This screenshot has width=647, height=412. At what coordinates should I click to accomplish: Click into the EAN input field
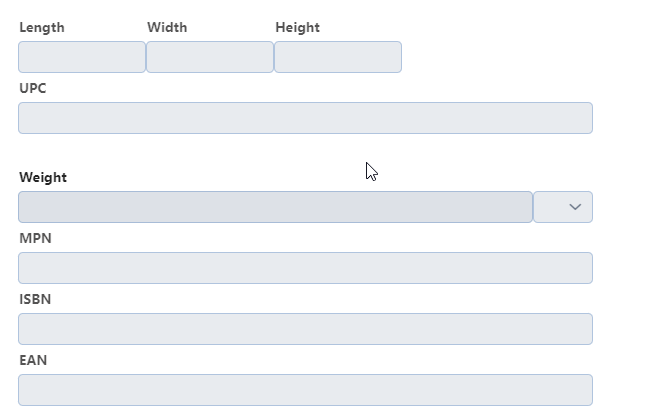(x=305, y=390)
